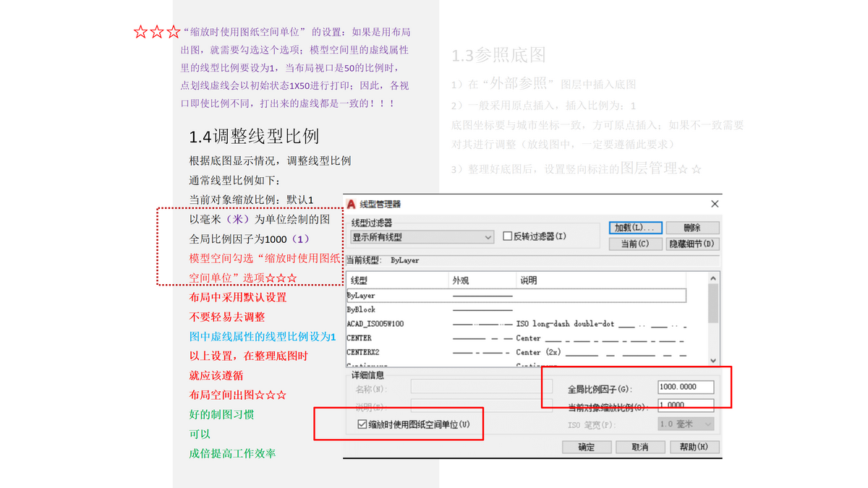Click the 删除 button
This screenshot has height=488, width=868.
click(x=692, y=228)
